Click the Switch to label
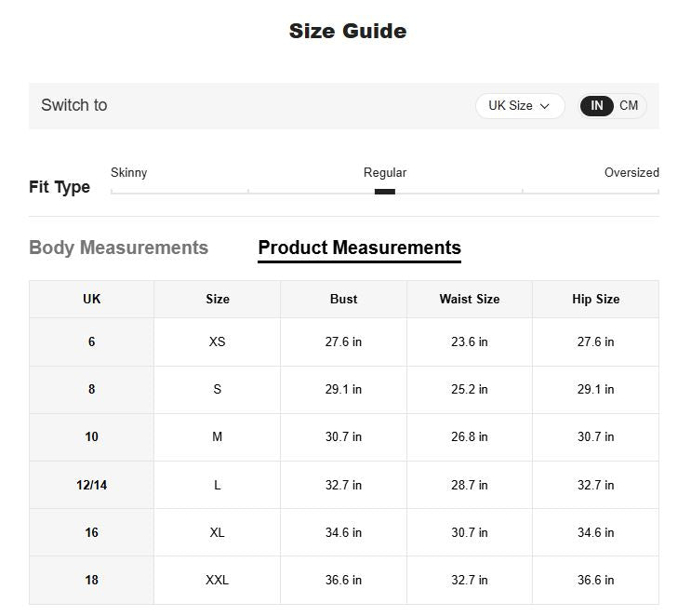This screenshot has height=616, width=691. tap(74, 105)
